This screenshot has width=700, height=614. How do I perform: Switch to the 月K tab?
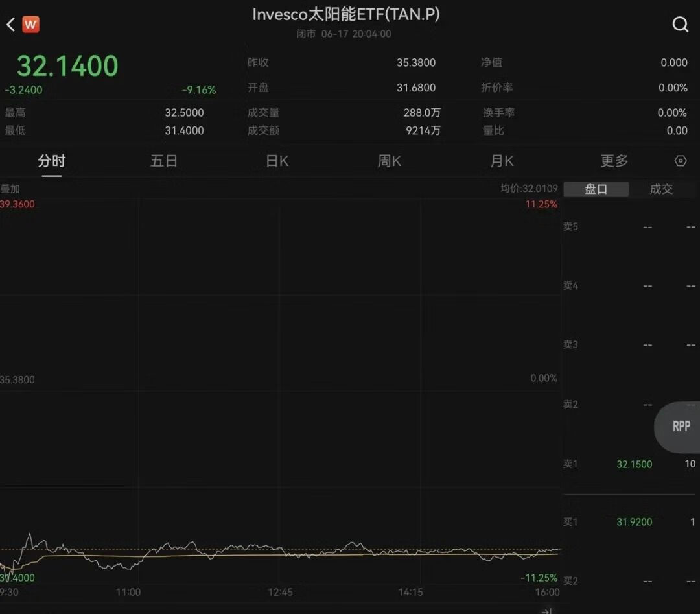(502, 161)
